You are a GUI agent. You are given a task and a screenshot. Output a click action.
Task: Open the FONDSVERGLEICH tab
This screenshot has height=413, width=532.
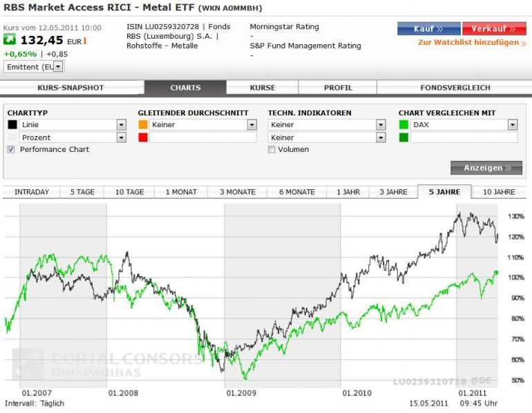pos(455,88)
